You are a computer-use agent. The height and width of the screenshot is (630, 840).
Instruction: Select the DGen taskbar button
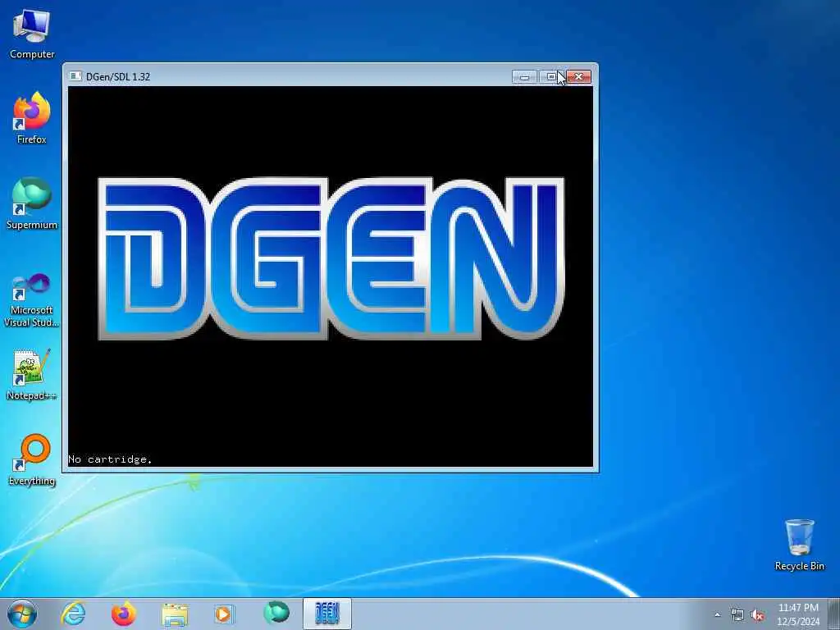tap(326, 614)
